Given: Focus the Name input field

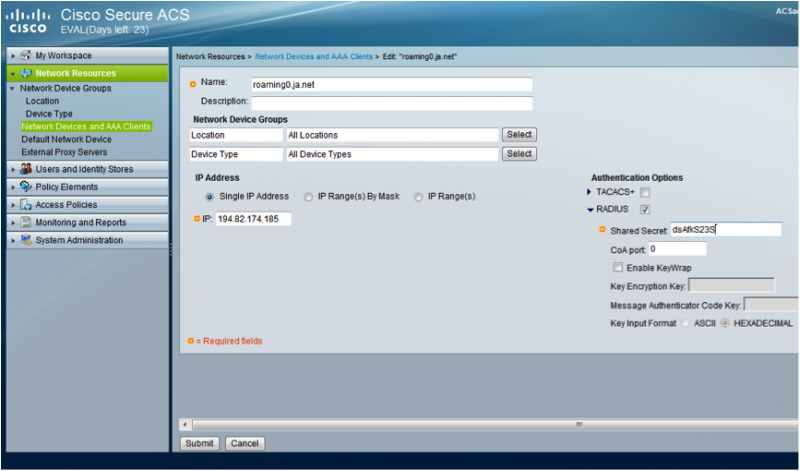Looking at the screenshot, I should tap(392, 85).
